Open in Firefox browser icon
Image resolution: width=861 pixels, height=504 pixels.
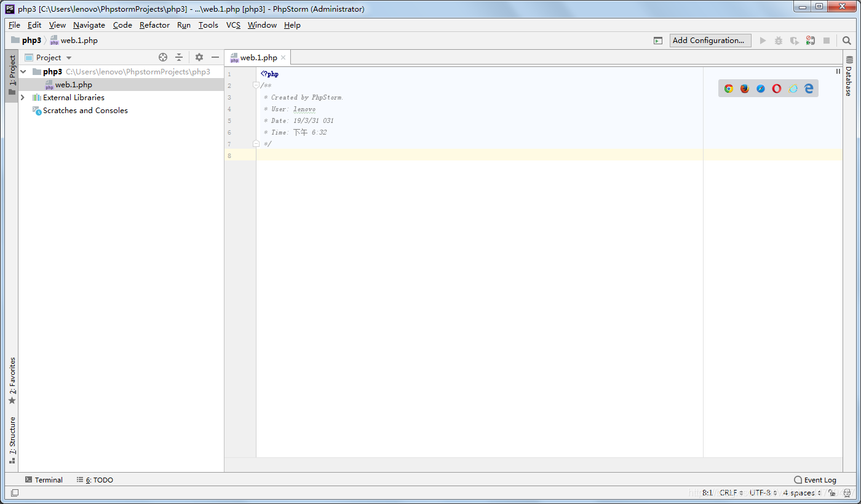745,89
